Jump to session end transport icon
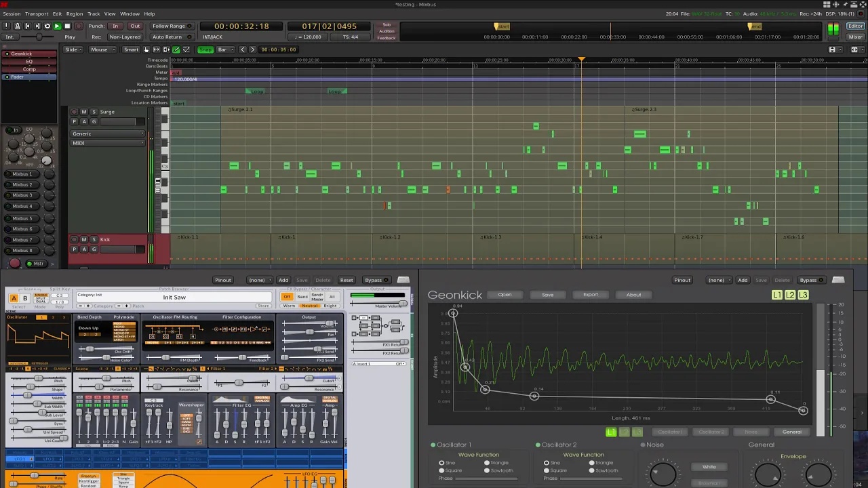 [x=37, y=26]
